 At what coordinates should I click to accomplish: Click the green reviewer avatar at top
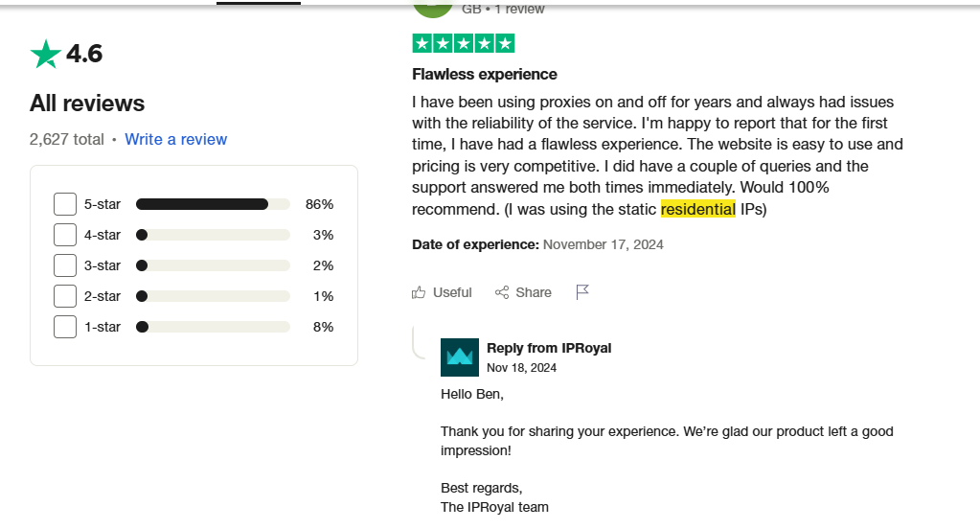(432, 10)
